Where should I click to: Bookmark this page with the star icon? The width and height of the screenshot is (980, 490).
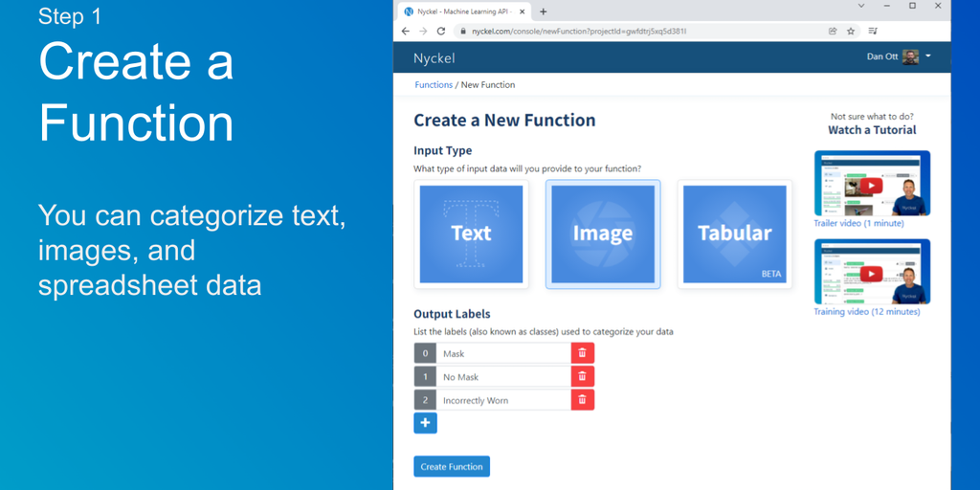click(851, 31)
